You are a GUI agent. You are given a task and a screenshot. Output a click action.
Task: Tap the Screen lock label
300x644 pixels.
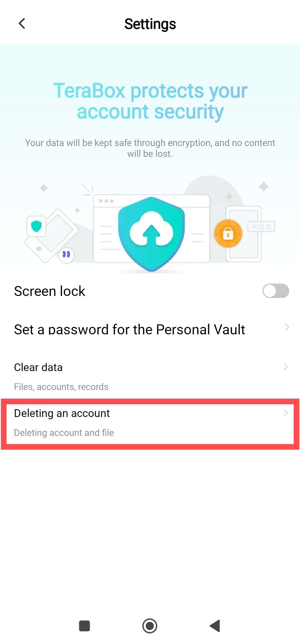[49, 291]
